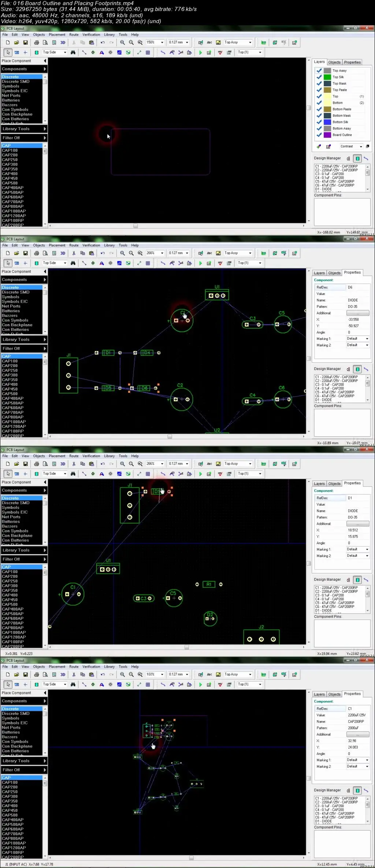Click the print icon in 103% zoom window
Image resolution: width=375 pixels, height=868 pixels.
36,675
